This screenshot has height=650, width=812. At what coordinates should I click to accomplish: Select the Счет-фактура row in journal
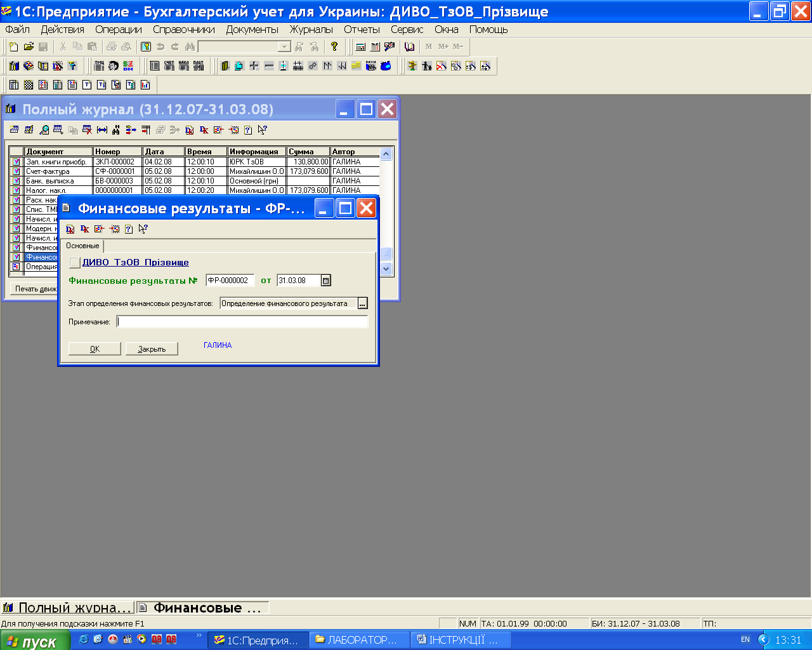pos(194,171)
